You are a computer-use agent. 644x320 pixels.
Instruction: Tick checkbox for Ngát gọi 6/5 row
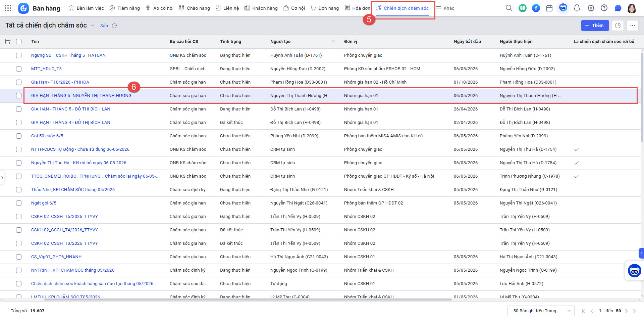[19, 203]
